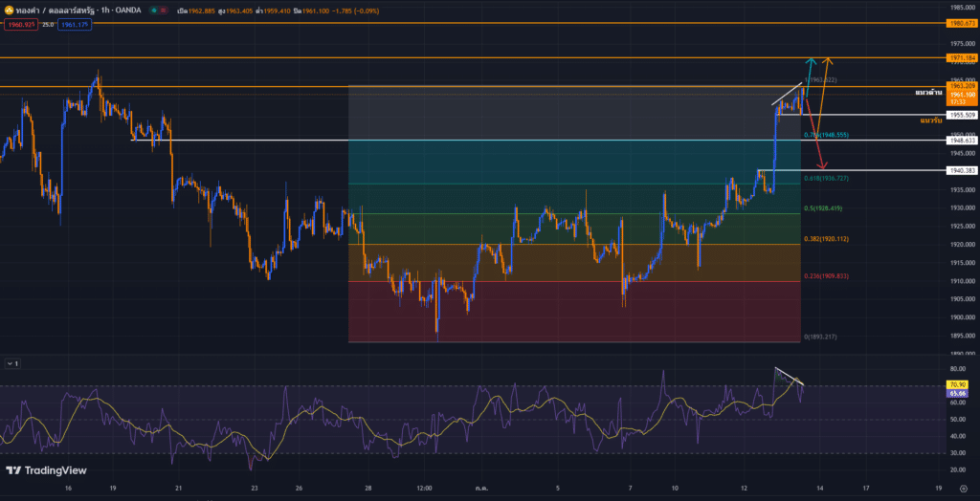Select the teal upward arrow drawing

click(x=810, y=72)
